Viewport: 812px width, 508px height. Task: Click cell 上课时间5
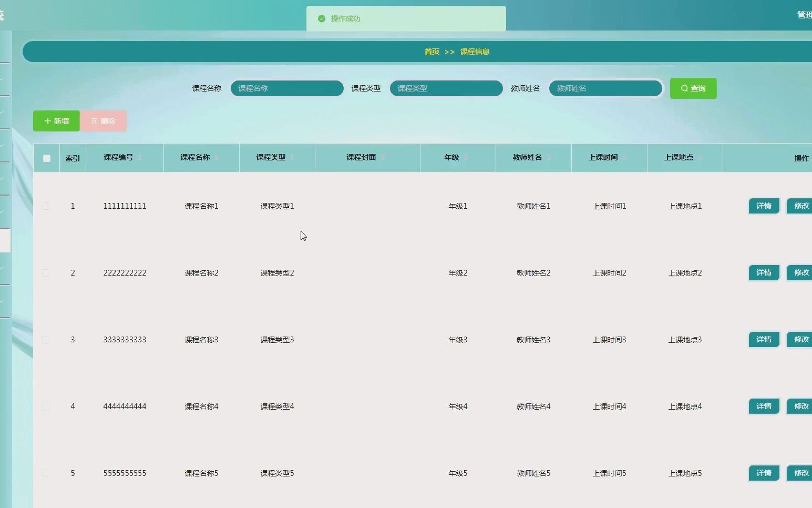[609, 473]
